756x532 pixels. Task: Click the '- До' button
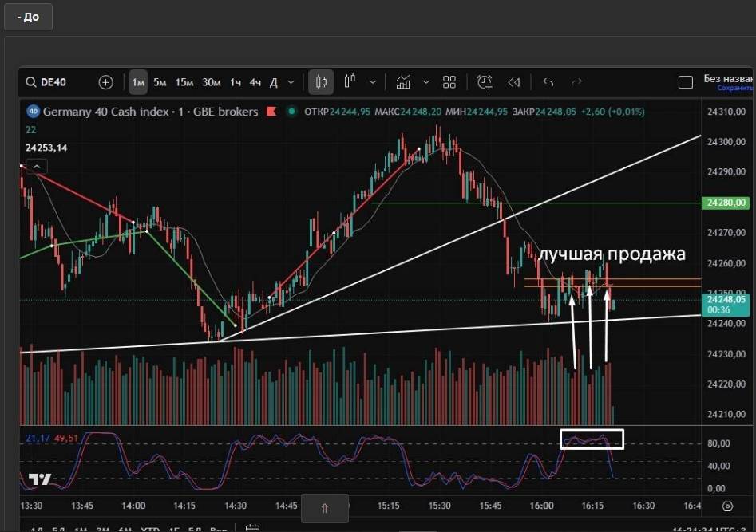(28, 17)
